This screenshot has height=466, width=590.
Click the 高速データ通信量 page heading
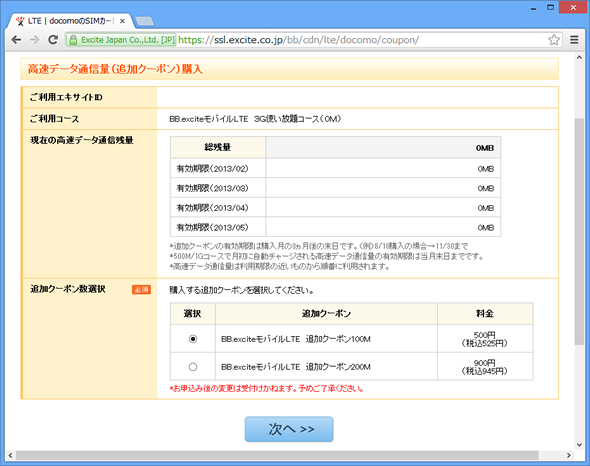pyautogui.click(x=115, y=69)
